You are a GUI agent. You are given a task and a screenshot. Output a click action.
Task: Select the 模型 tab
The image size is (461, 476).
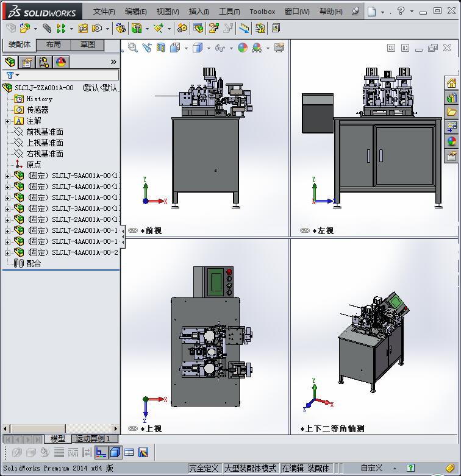pyautogui.click(x=58, y=439)
